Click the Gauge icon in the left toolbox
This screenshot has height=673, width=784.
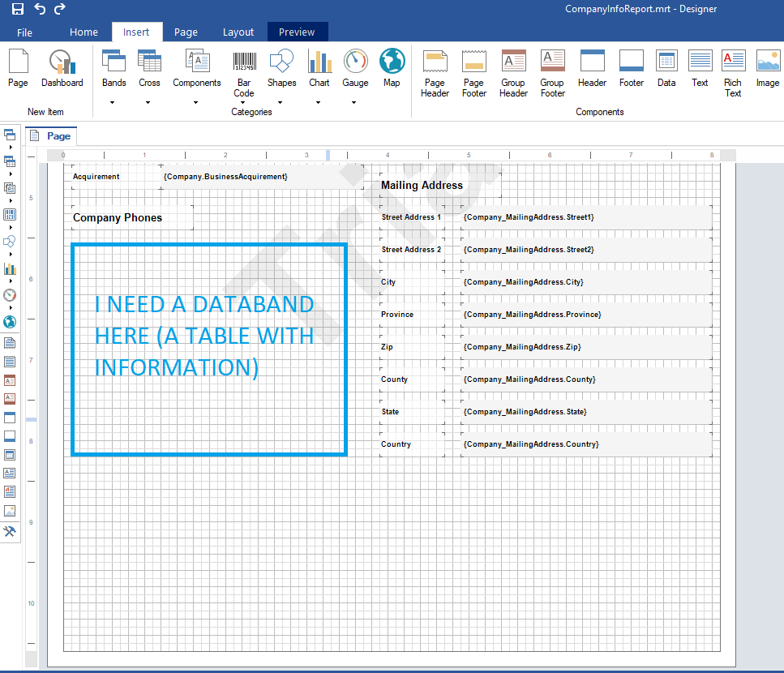click(10, 295)
